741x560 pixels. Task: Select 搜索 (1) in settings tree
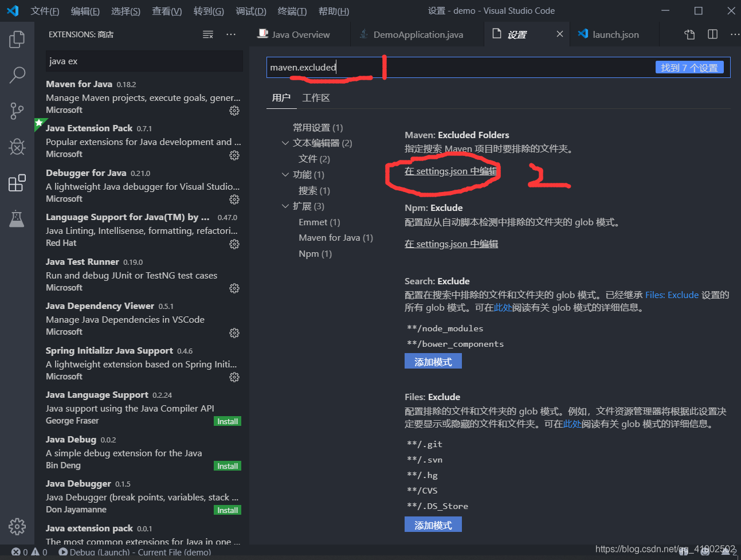(314, 191)
